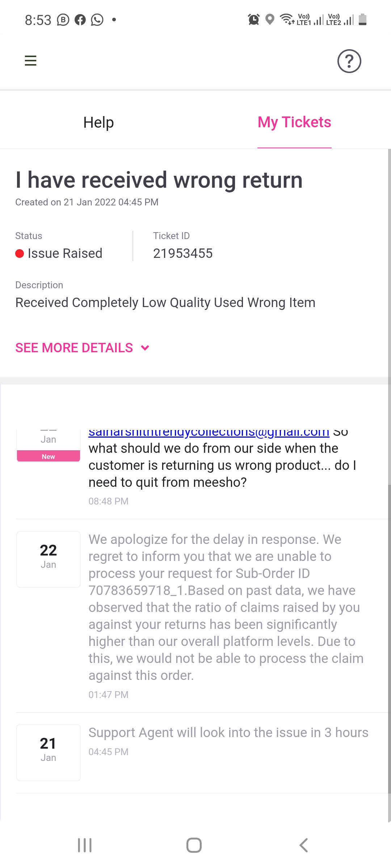Select the My Tickets tab

tap(294, 123)
